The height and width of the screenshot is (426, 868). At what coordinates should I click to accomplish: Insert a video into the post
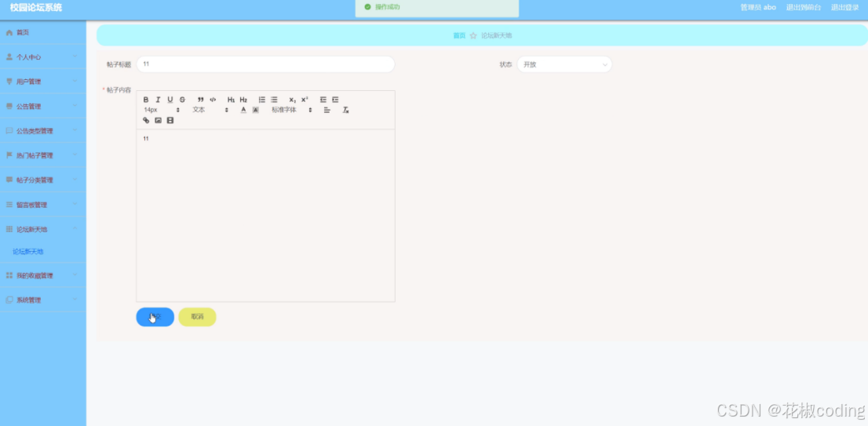click(170, 120)
